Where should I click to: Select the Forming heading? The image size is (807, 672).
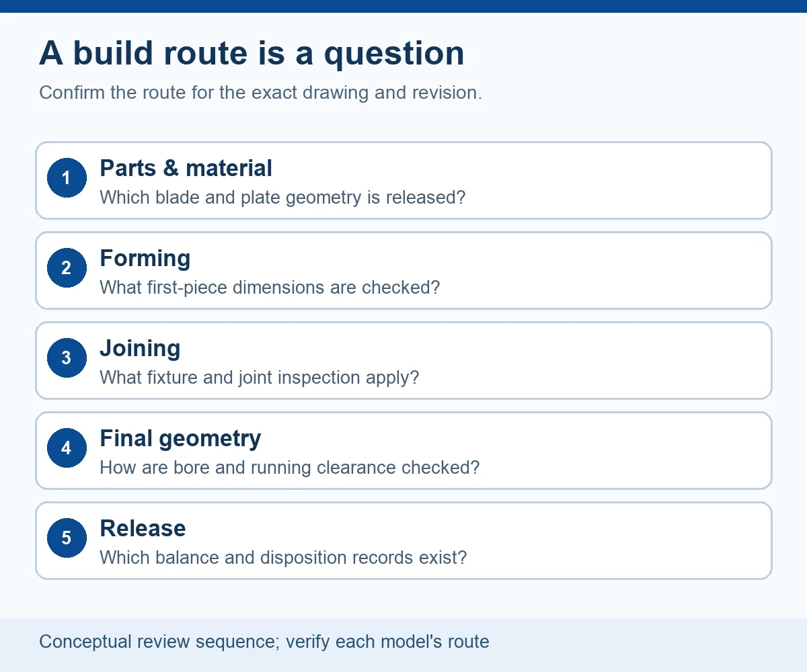145,258
